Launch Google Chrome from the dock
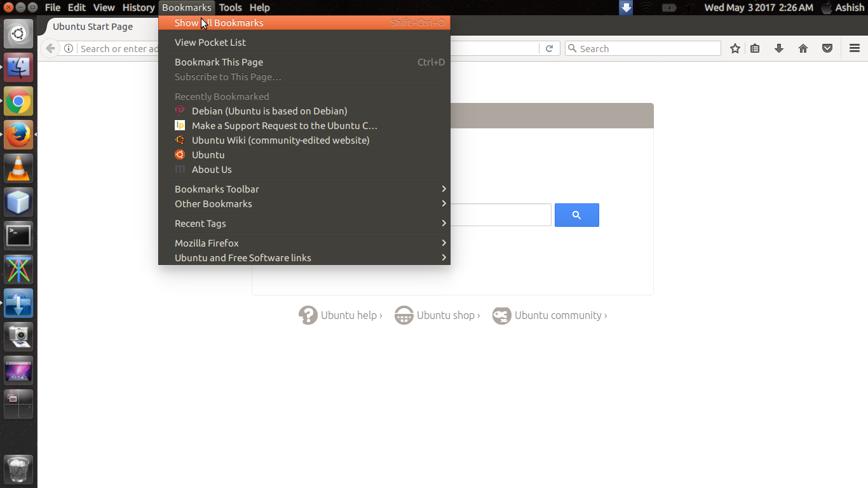This screenshot has height=488, width=868. coord(18,101)
